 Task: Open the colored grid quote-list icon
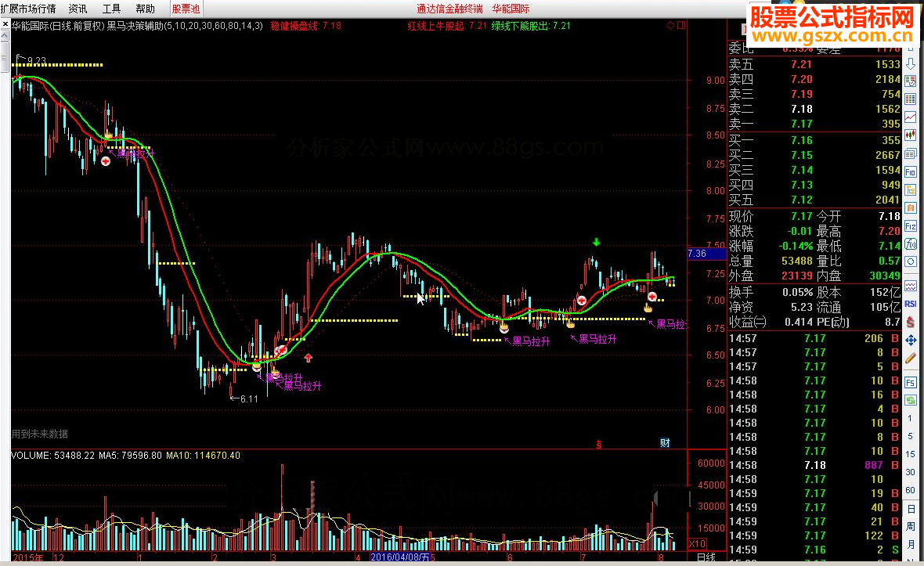[911, 99]
